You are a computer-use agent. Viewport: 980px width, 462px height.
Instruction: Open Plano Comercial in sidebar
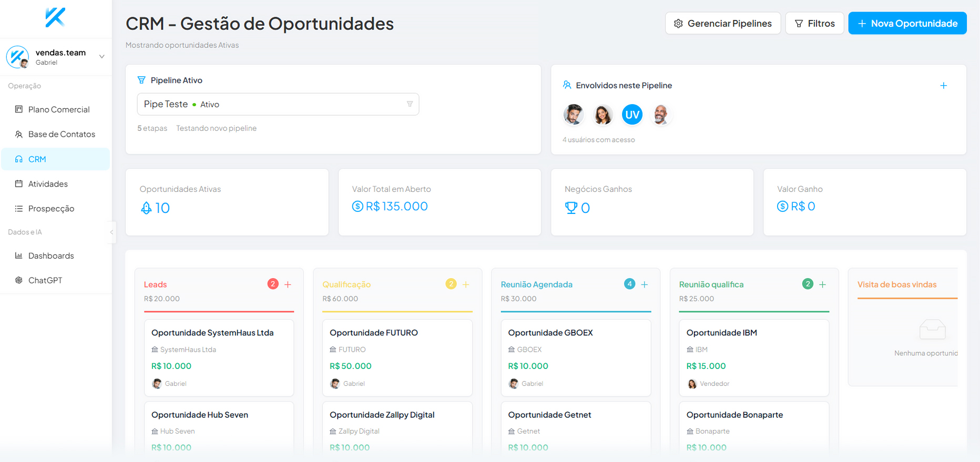59,109
